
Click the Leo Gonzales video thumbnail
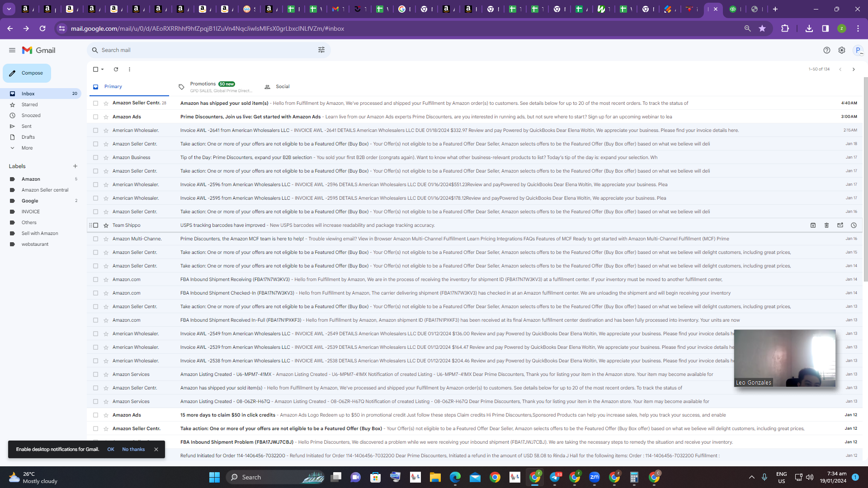click(x=785, y=358)
